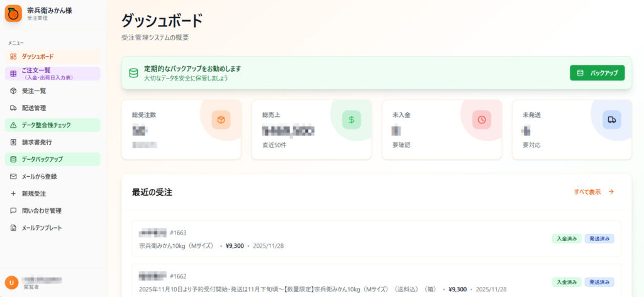Click 定期的なバックアップをお勧めします banner text
644x297 pixels.
(x=192, y=69)
